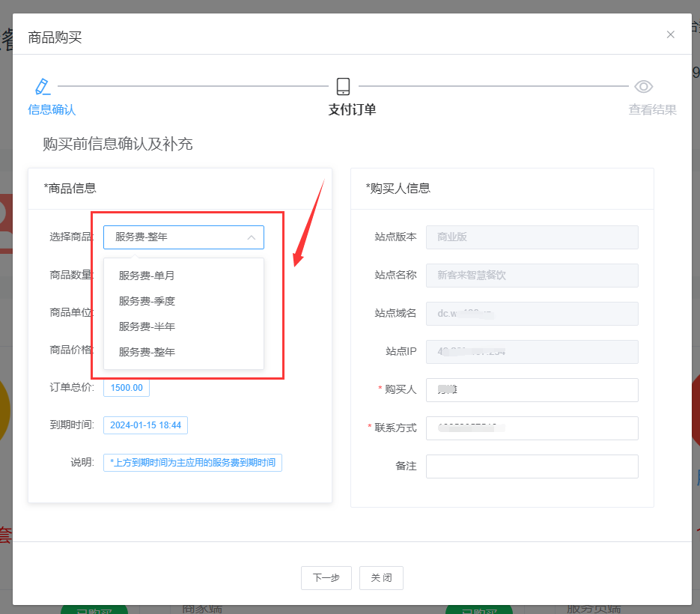This screenshot has width=700, height=614.
Task: Click the 站点名称 field 新客来智慧餐饮
Action: (532, 275)
